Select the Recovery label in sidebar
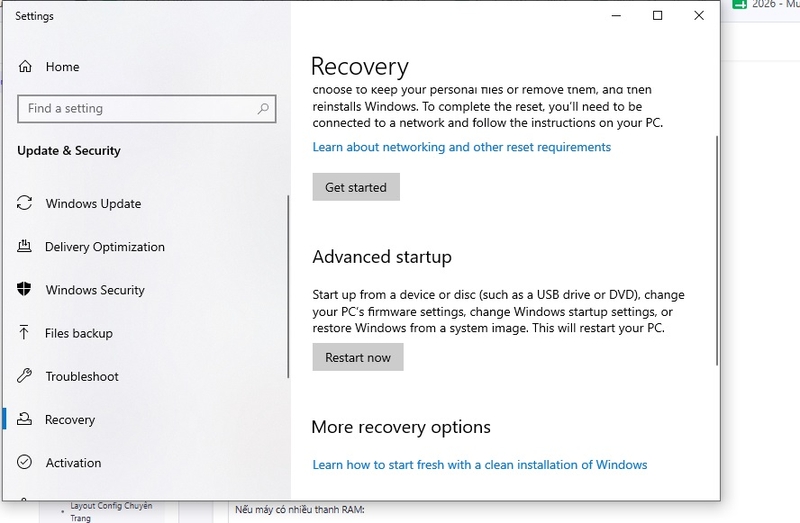 [70, 420]
